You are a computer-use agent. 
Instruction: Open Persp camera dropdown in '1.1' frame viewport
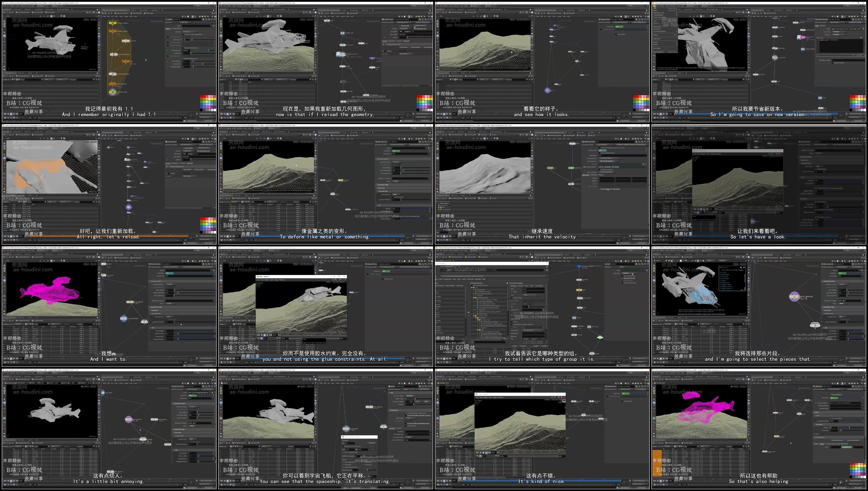tap(86, 20)
